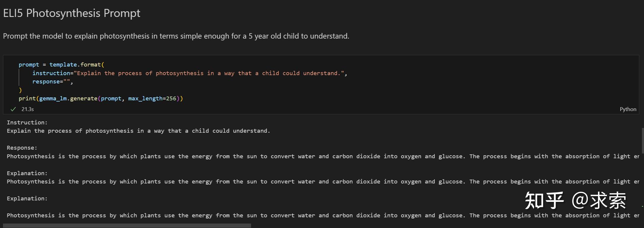Place cursor on the response="" line
Screen dimensions: 644x228
pos(53,82)
